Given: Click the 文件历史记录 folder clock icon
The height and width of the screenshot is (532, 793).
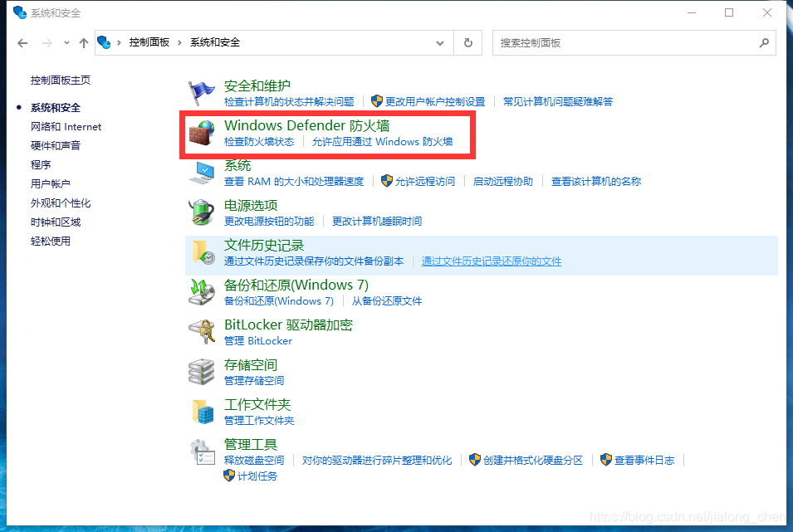Looking at the screenshot, I should click(203, 252).
